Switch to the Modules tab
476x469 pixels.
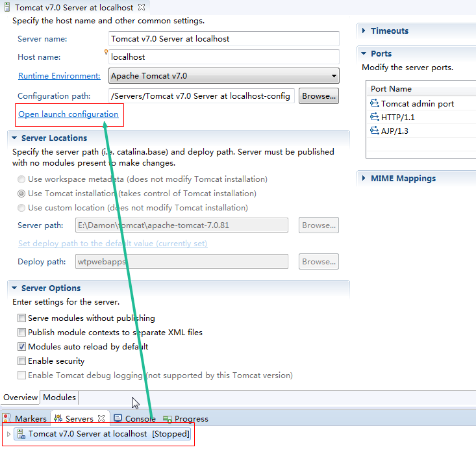tap(59, 398)
